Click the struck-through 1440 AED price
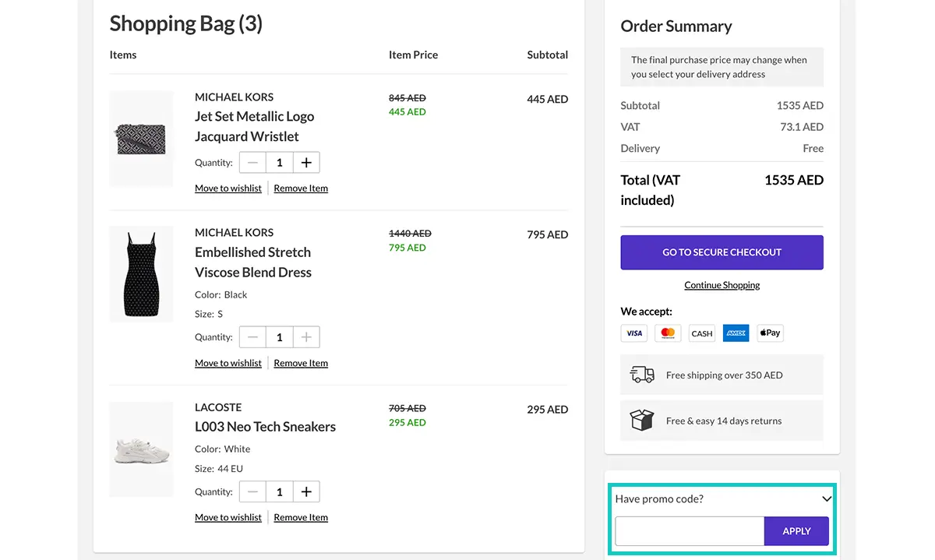Image resolution: width=935 pixels, height=560 pixels. (x=410, y=234)
